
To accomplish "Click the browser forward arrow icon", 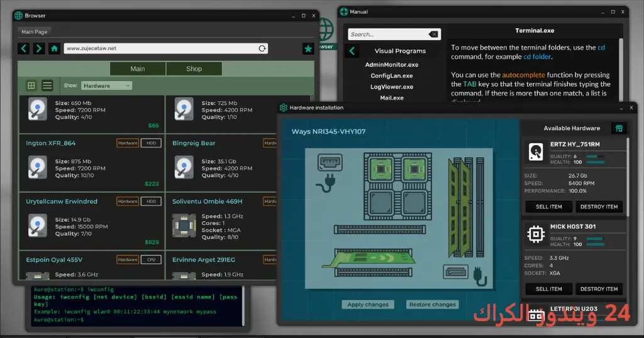I will tap(39, 48).
